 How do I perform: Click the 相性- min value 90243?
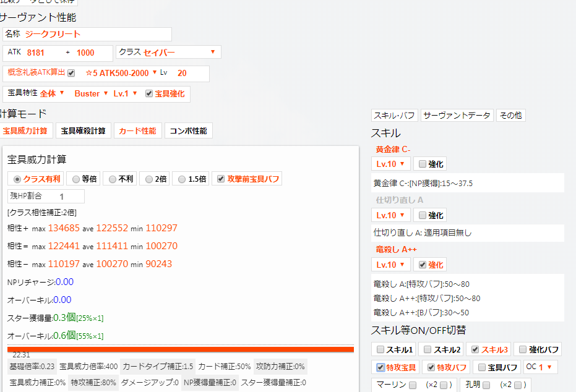[158, 264]
